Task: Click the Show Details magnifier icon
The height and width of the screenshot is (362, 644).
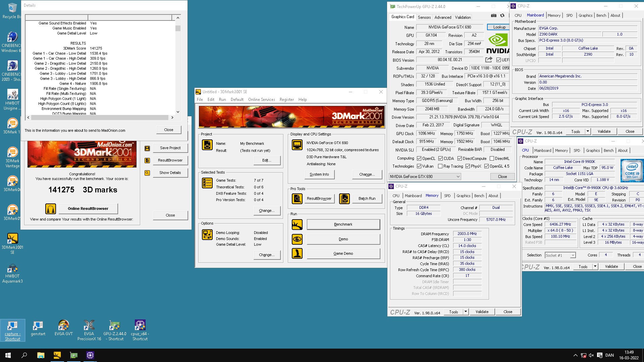Action: [x=147, y=173]
